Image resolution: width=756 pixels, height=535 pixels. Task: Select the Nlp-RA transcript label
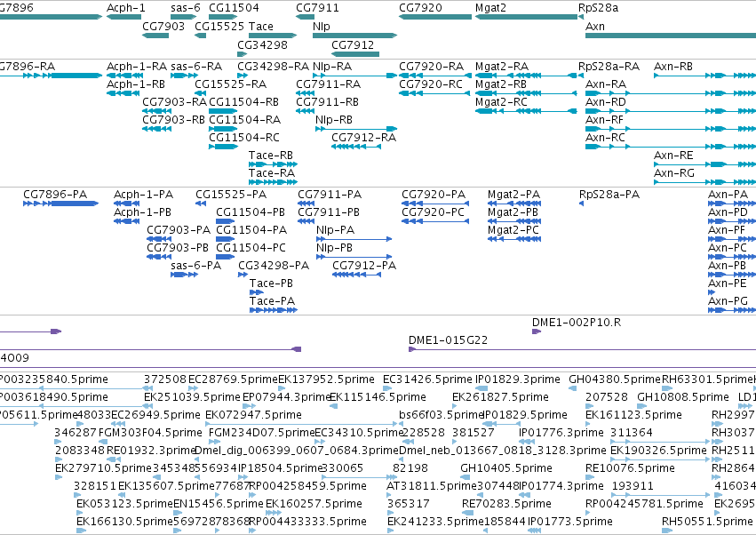[332, 67]
